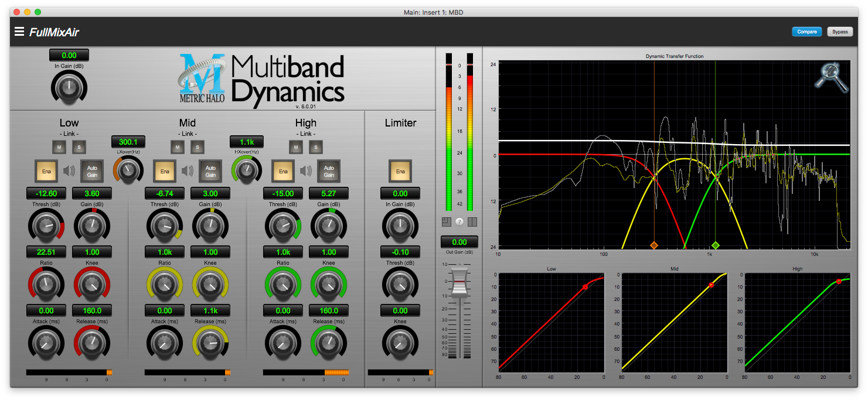Solo the High band with S button
Viewport: 868px width, 400px height.
click(x=316, y=146)
